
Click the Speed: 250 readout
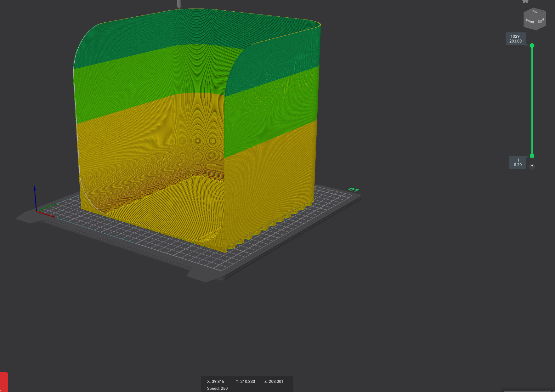(x=217, y=388)
